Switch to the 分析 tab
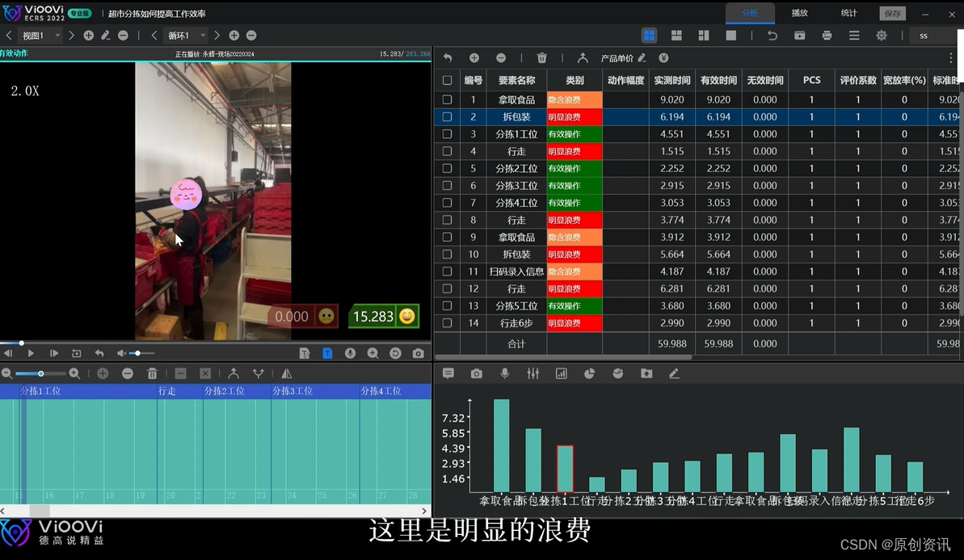This screenshot has width=964, height=560. tap(749, 13)
